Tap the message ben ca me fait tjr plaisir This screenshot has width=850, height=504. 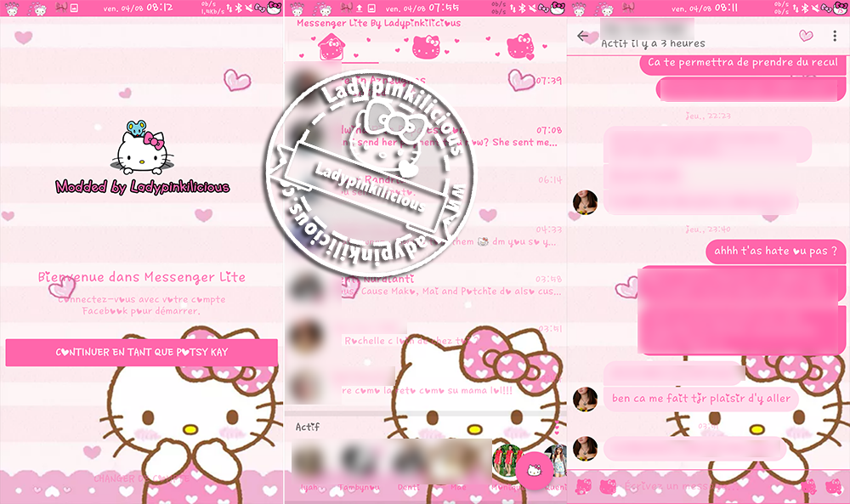(701, 399)
